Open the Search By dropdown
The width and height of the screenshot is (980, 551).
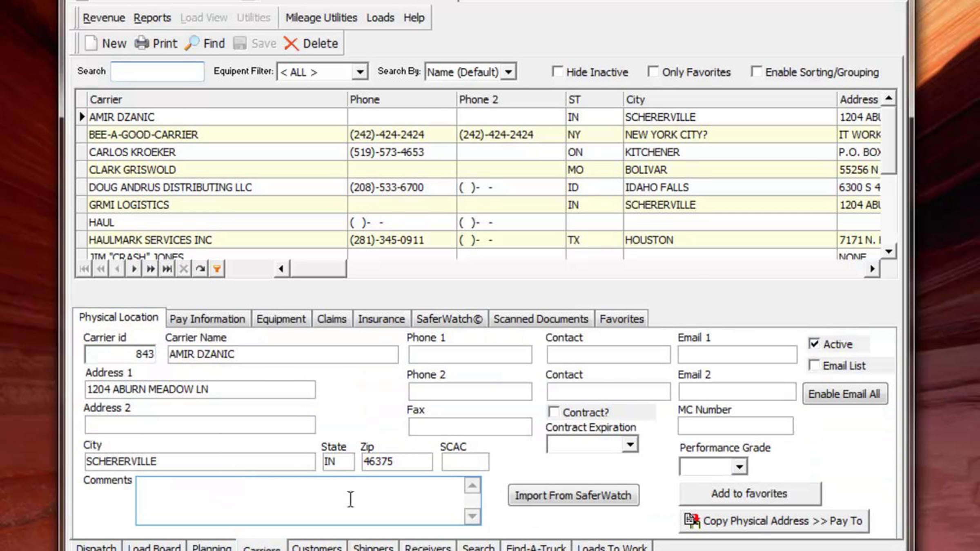coord(508,72)
